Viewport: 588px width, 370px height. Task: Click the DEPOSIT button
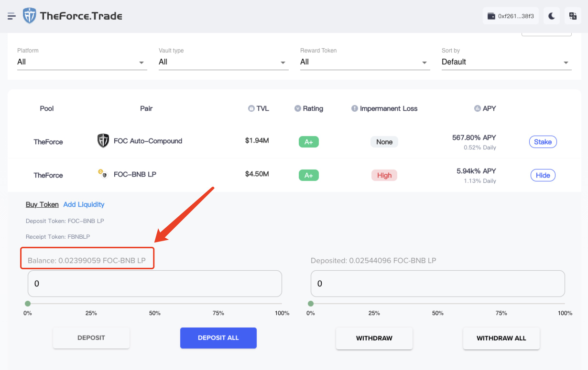pyautogui.click(x=91, y=338)
